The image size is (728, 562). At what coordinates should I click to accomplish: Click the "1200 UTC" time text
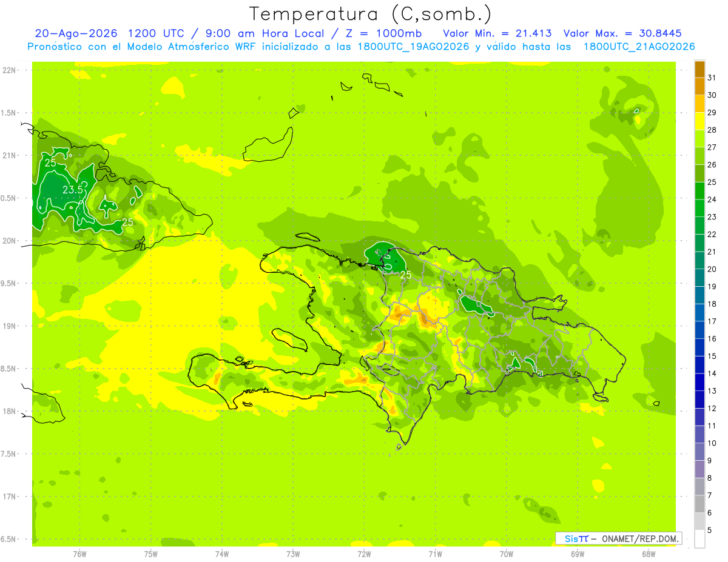155,33
